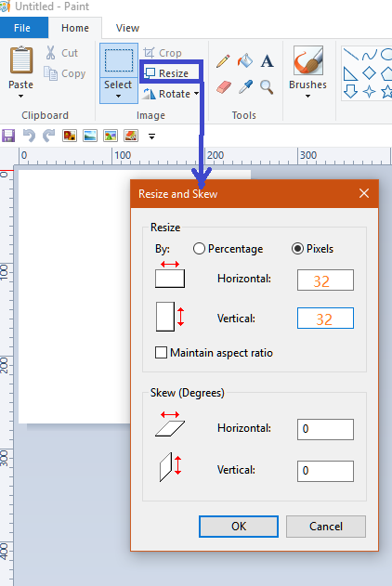Click the Undo arrow in quick access toolbar

(29, 136)
